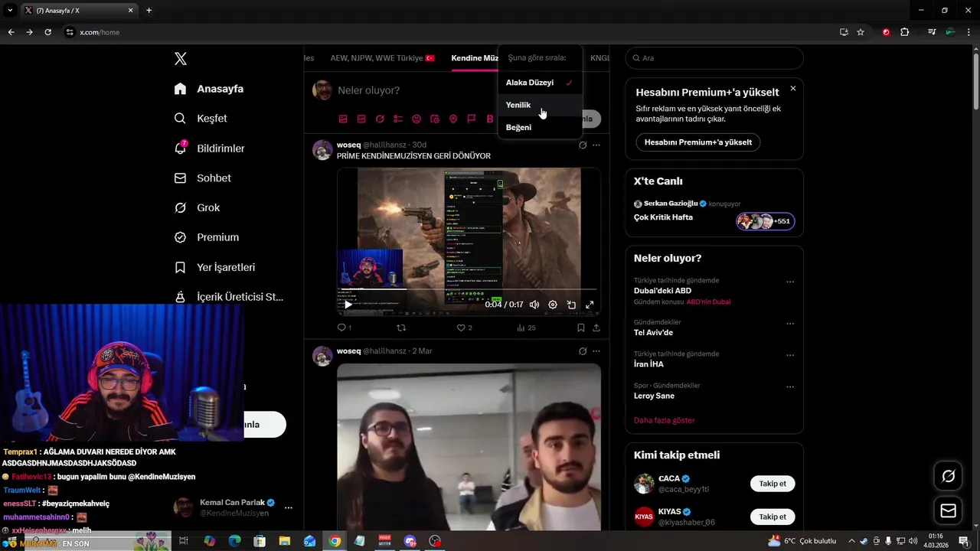Image resolution: width=980 pixels, height=551 pixels.
Task: Reply to PRİME KENDİNEMUZİSYEN post
Action: (x=345, y=328)
